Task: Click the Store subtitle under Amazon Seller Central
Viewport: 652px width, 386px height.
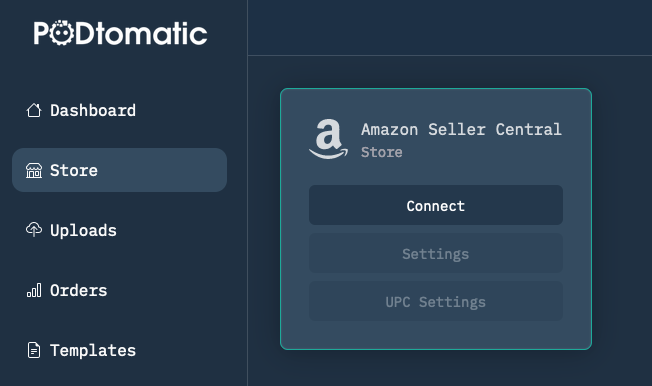Action: [382, 152]
